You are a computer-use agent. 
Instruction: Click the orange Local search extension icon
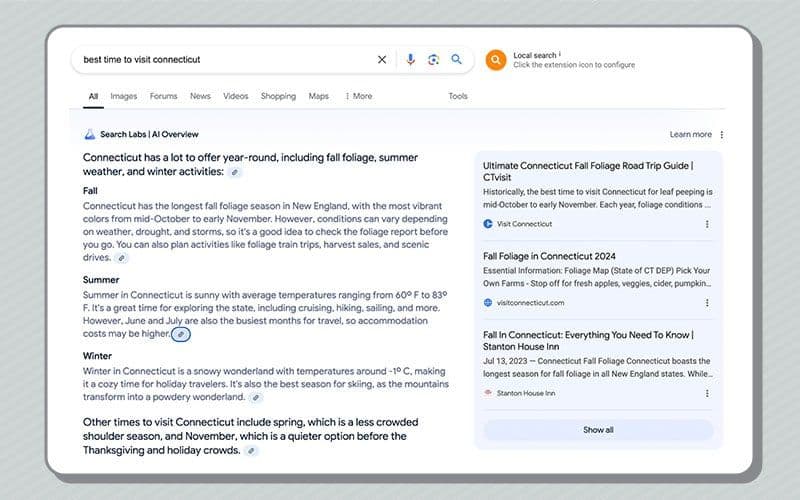(495, 60)
